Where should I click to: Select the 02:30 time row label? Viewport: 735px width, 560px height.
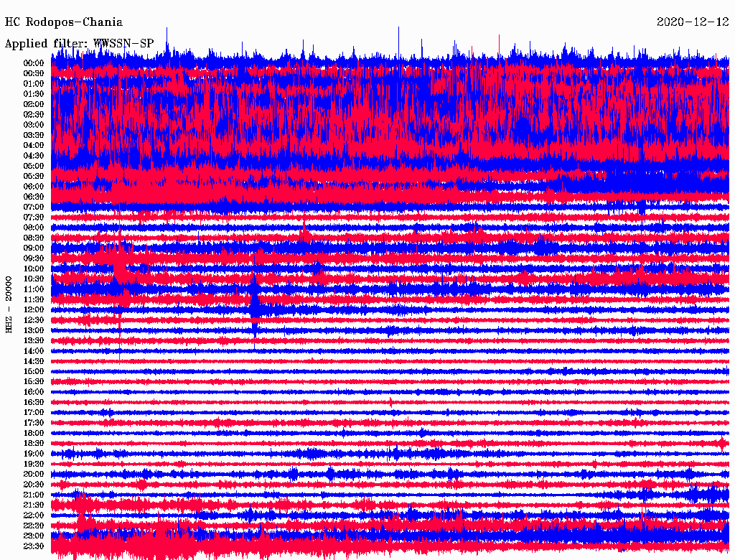[34, 114]
